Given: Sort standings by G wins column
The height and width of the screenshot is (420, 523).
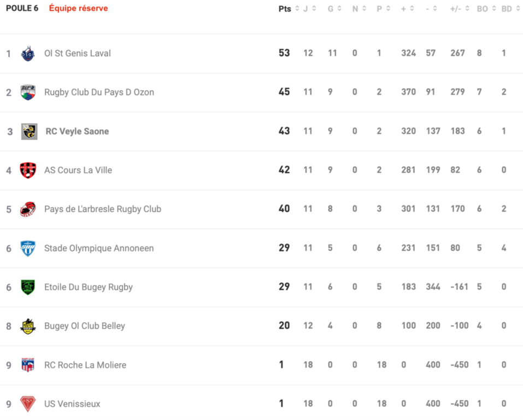Looking at the screenshot, I should click(x=334, y=9).
